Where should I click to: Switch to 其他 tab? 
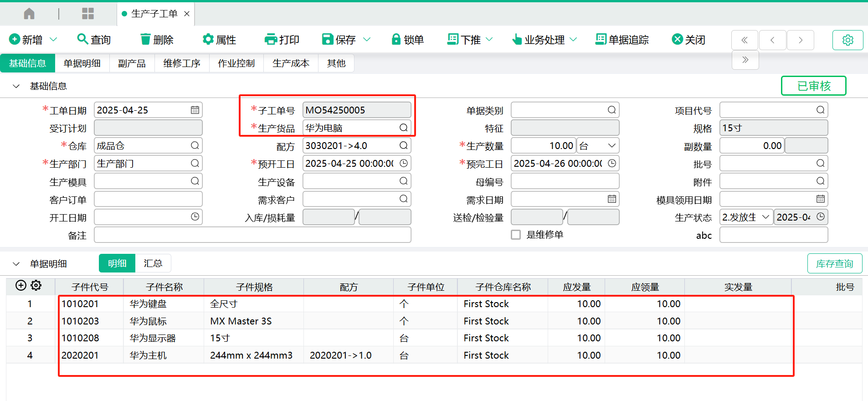tap(336, 63)
